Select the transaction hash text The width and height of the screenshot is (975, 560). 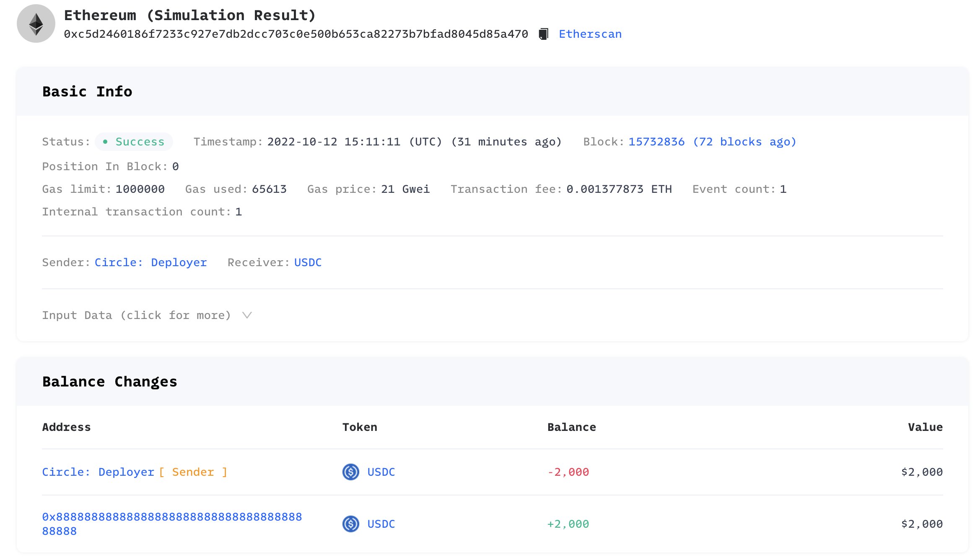(x=296, y=34)
